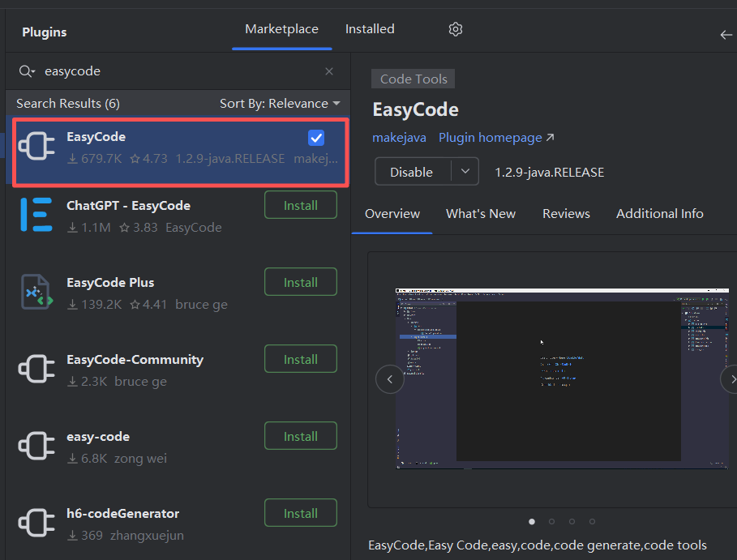
Task: Select the second carousel page dot
Action: click(552, 521)
